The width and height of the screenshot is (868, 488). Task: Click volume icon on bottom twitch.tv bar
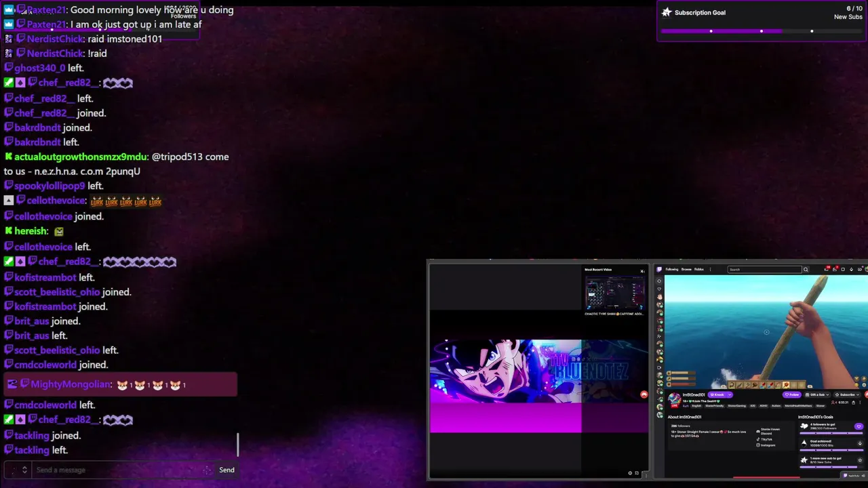coord(863,475)
